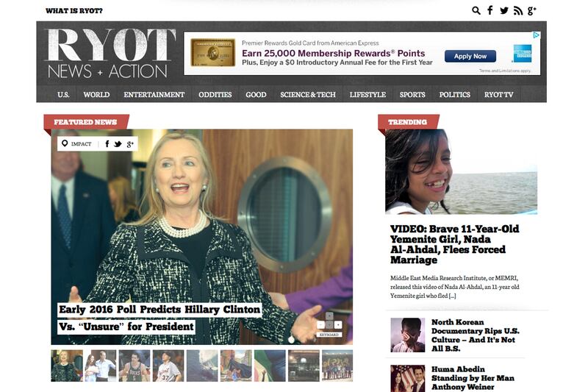
Task: Read the Yemenite girl Nada Al-Ahdal video story
Action: coord(454,244)
